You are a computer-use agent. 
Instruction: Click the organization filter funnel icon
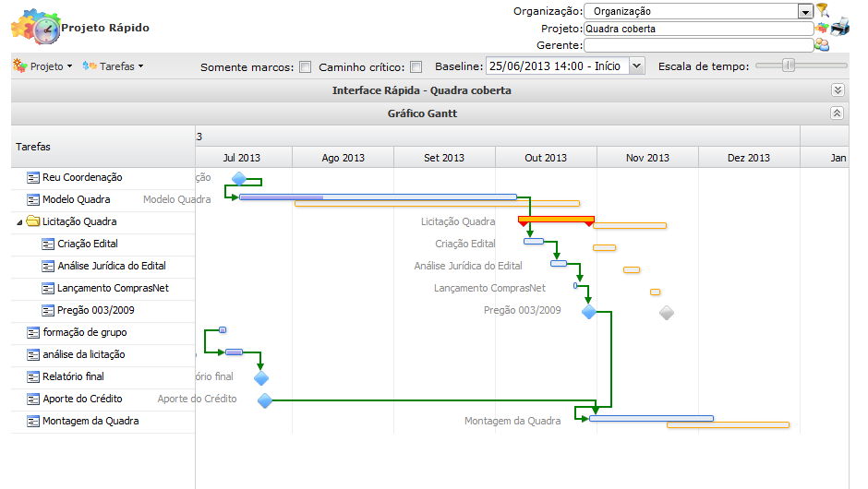[822, 10]
